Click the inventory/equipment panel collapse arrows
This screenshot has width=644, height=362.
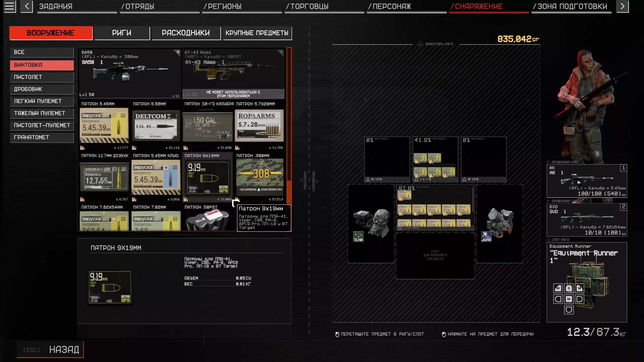(309, 180)
